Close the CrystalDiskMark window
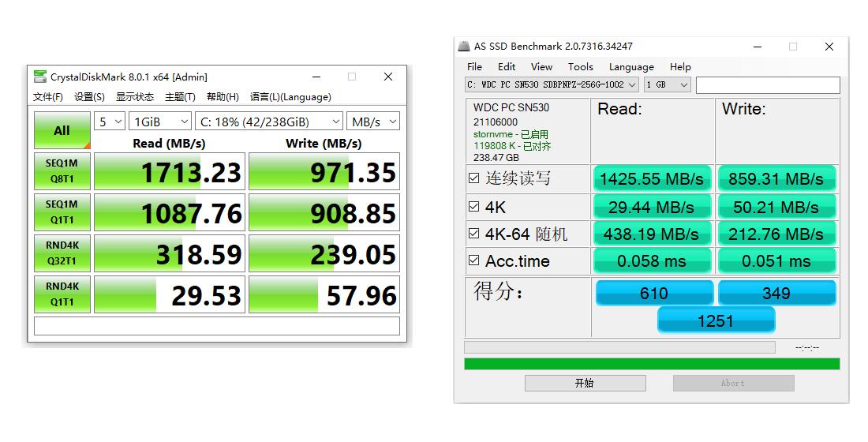868x442 pixels. pos(388,77)
